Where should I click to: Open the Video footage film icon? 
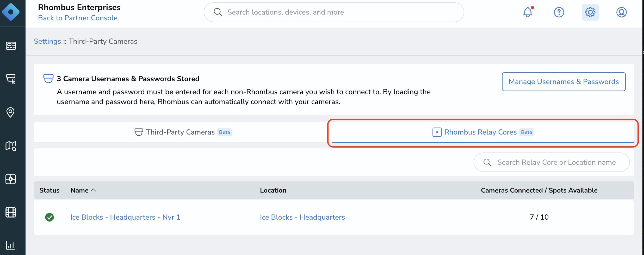click(x=11, y=212)
